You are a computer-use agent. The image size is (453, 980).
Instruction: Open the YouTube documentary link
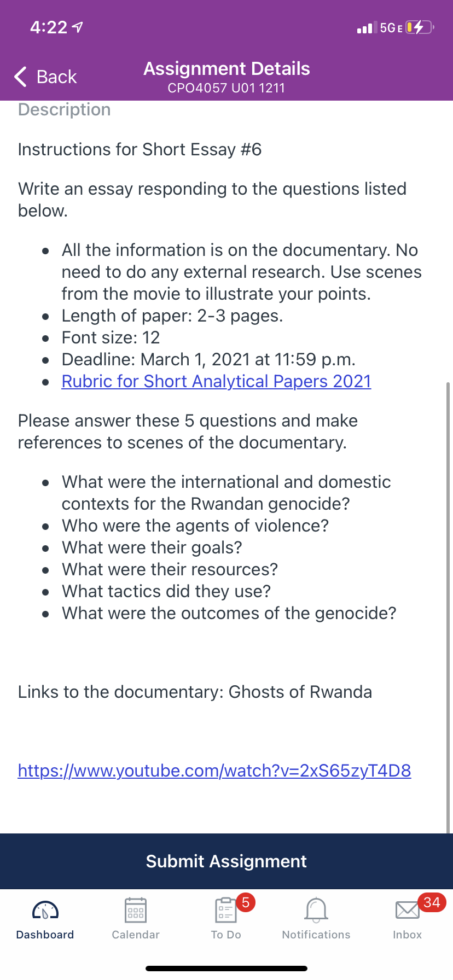(x=214, y=771)
